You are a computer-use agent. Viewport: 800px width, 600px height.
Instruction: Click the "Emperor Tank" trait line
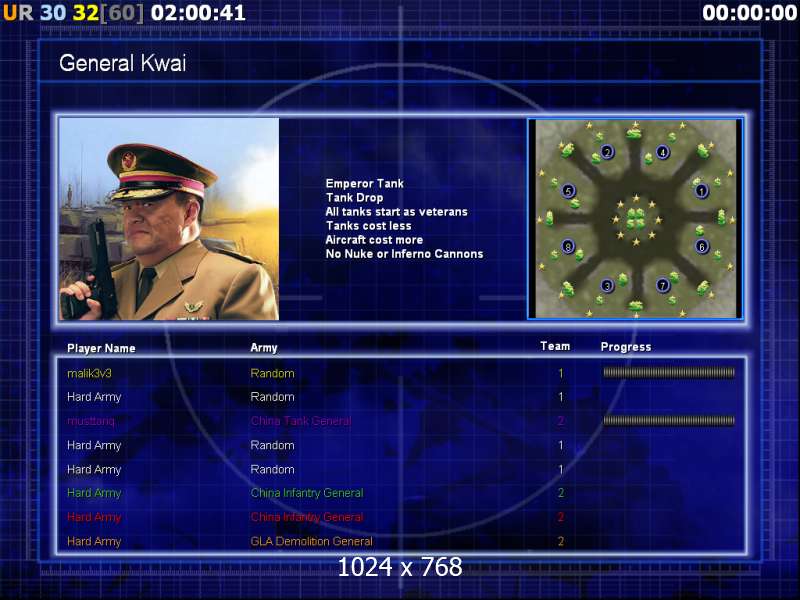pos(364,184)
